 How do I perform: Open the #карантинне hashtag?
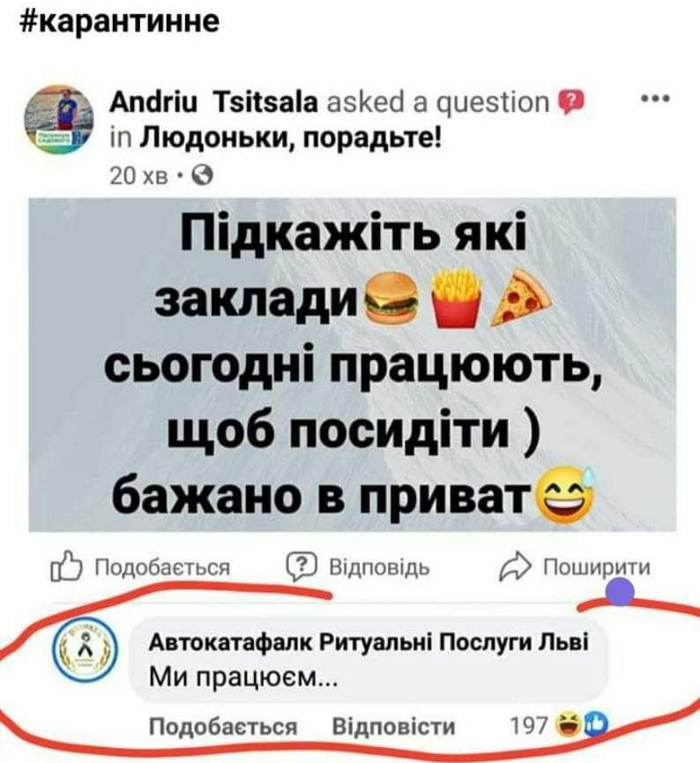point(122,22)
